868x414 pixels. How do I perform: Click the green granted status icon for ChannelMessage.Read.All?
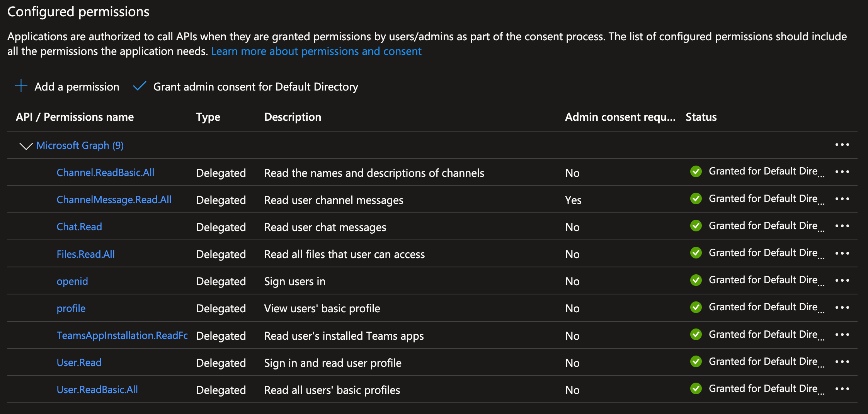696,199
